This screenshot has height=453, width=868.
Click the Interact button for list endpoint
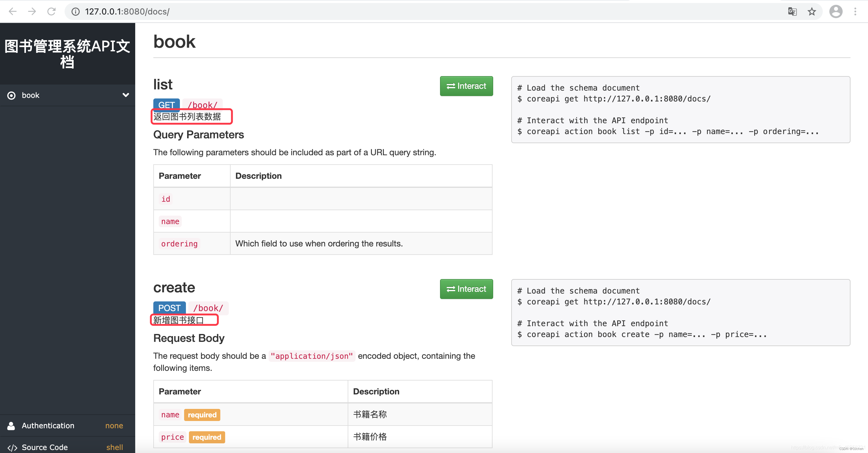point(467,86)
